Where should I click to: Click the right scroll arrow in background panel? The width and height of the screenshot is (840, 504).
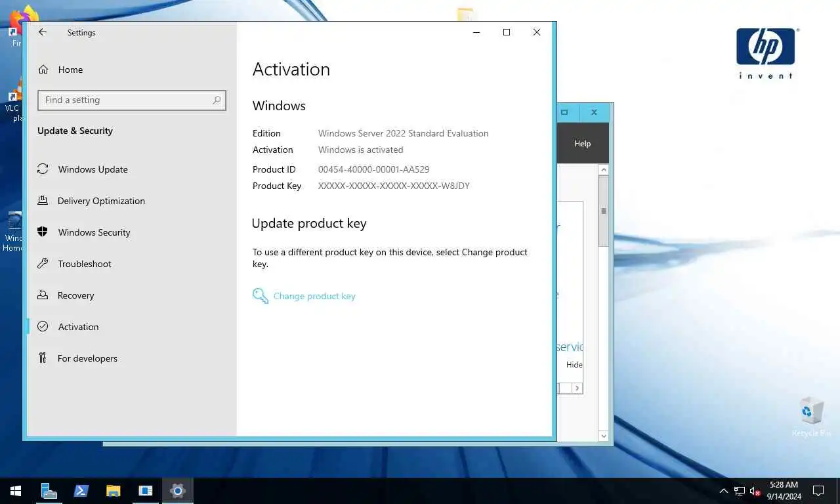coord(577,388)
